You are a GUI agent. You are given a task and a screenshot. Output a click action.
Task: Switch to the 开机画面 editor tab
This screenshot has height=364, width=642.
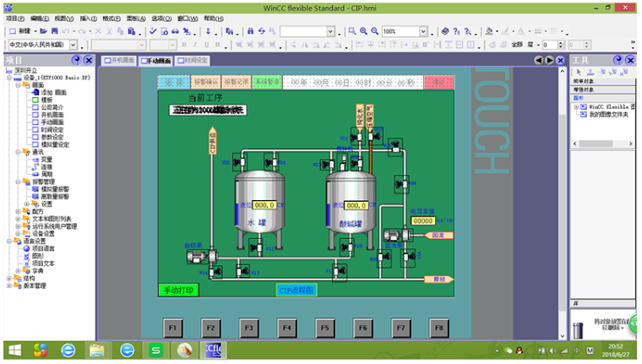coord(119,61)
